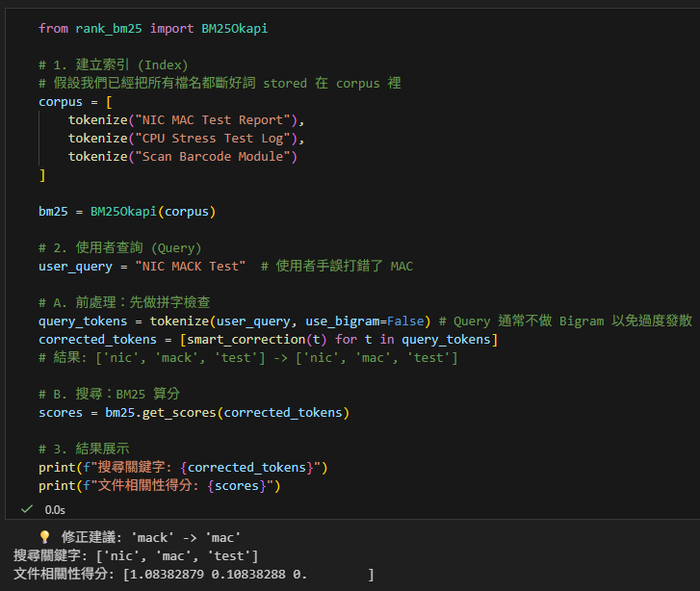This screenshot has height=591, width=700.
Task: Click the lightbulb correction suggestion icon
Action: (x=44, y=537)
